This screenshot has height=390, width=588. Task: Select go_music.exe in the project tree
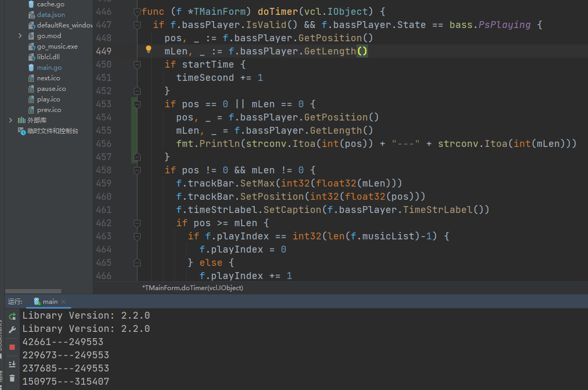point(58,47)
